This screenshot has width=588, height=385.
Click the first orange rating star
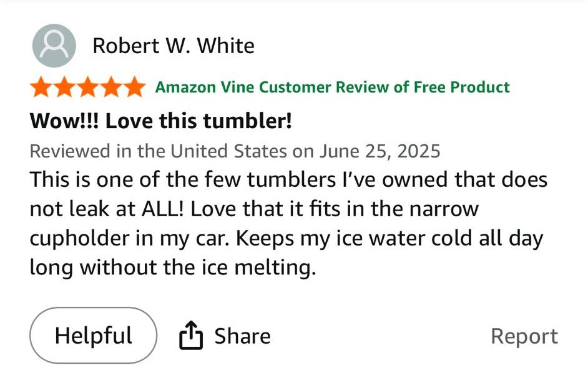click(41, 87)
